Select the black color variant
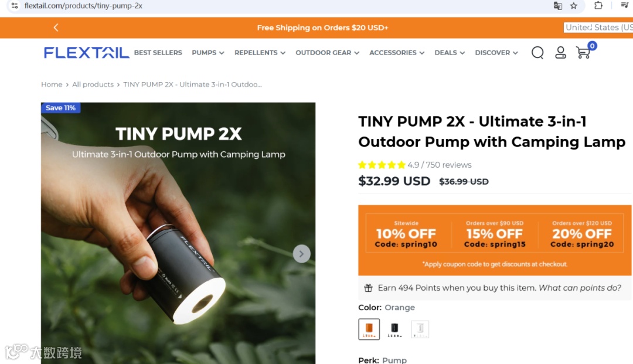The image size is (633, 364). coord(394,329)
